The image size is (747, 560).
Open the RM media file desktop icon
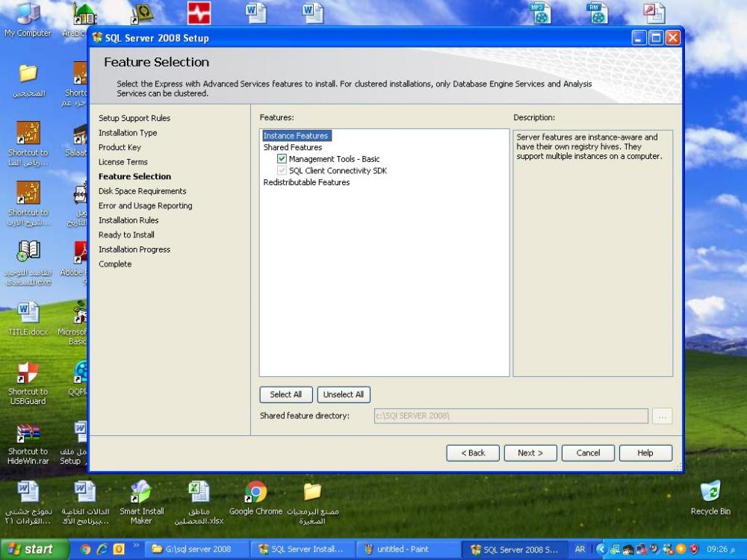pyautogui.click(x=598, y=13)
